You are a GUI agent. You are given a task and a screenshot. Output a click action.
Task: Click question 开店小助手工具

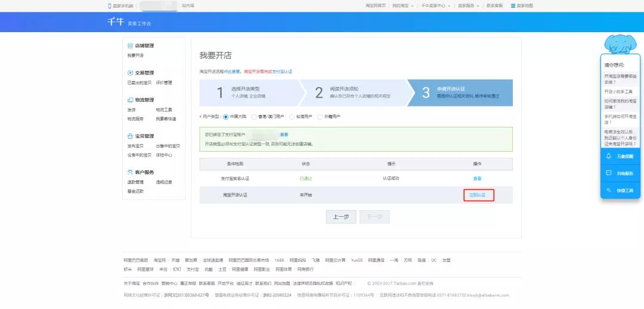coord(618,91)
